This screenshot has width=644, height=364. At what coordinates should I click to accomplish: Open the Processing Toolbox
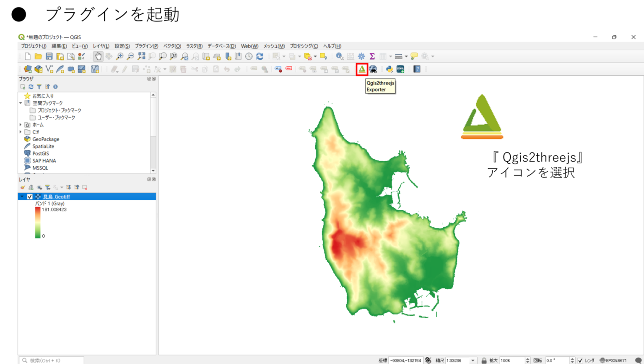[361, 55]
